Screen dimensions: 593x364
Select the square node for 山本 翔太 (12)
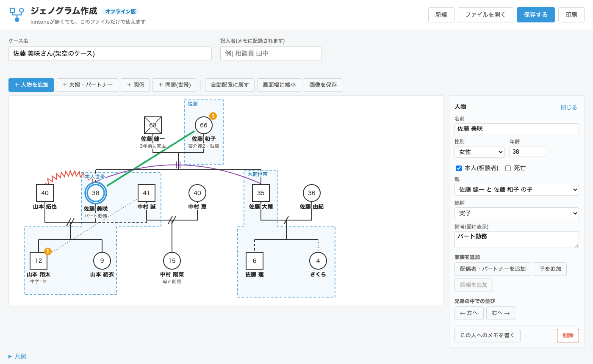click(x=39, y=261)
